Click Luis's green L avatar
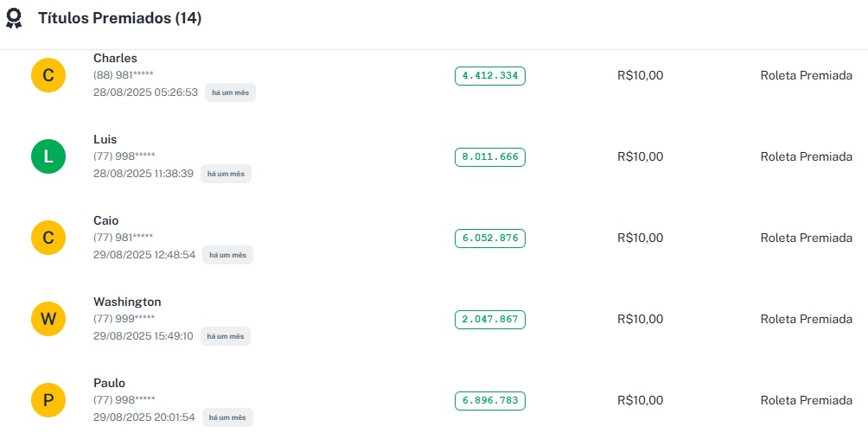 pyautogui.click(x=48, y=156)
